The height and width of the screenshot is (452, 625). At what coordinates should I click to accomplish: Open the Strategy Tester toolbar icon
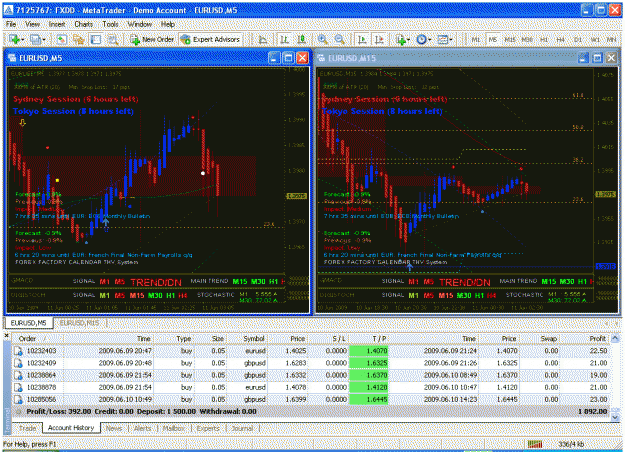(113, 39)
